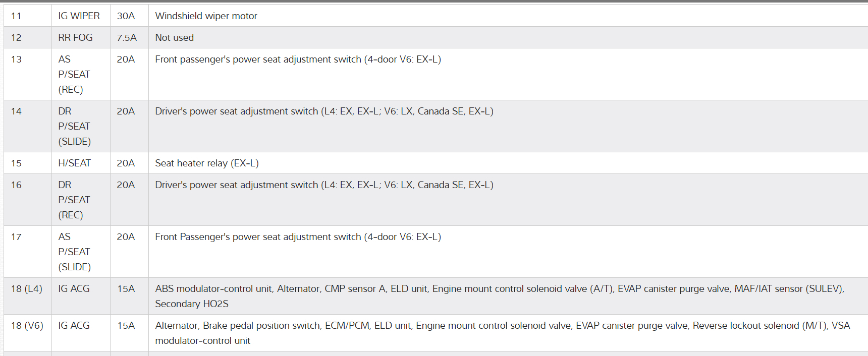
Task: Click the "18 (V6)" fuse number cell
Action: point(27,326)
